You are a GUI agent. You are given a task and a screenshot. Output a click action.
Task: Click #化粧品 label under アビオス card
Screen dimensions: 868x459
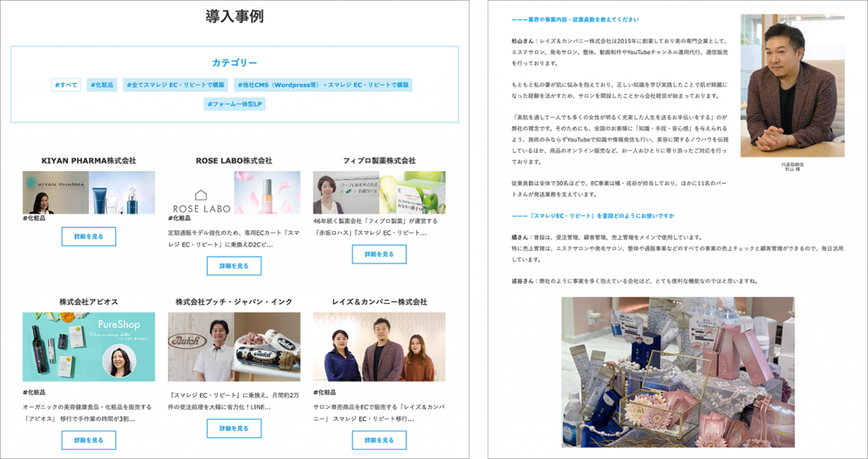pyautogui.click(x=34, y=392)
